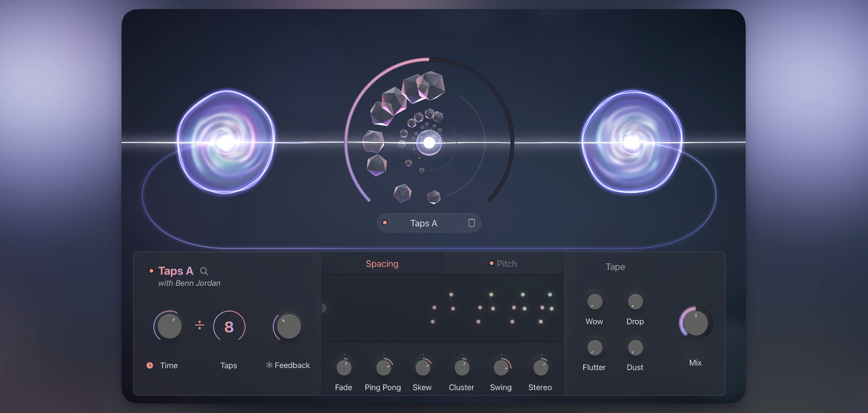
Task: Click the trash icon beside Taps A
Action: pos(471,223)
